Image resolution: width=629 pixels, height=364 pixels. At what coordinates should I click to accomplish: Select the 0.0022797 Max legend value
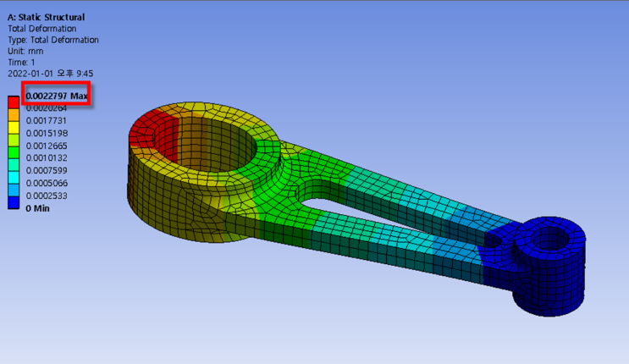[57, 96]
